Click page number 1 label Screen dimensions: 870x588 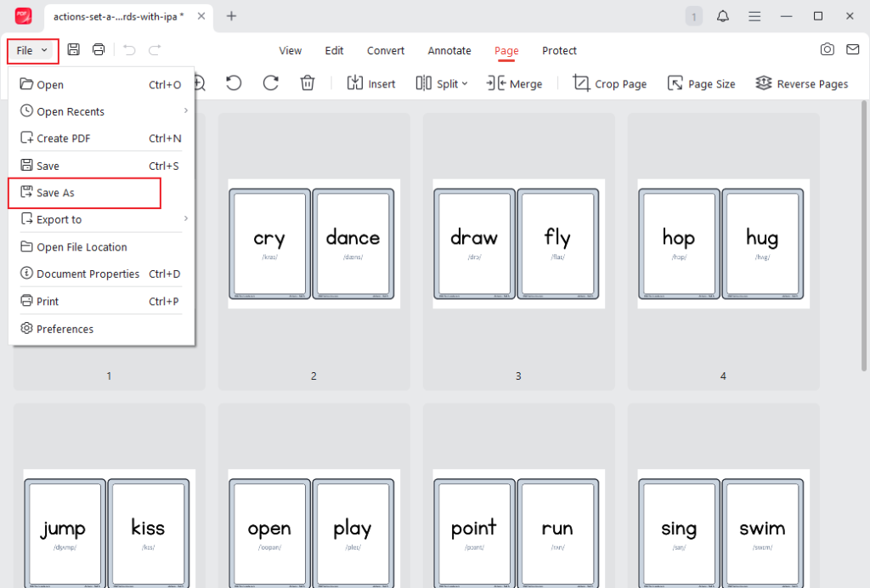109,376
